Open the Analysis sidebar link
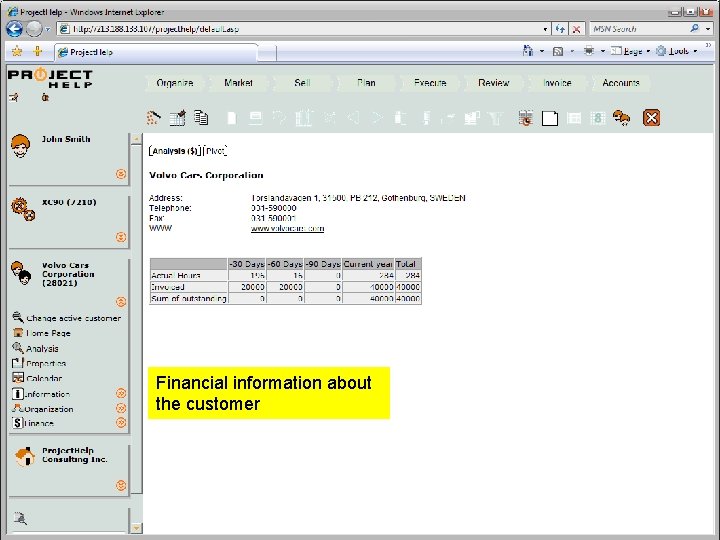The width and height of the screenshot is (720, 540). click(x=42, y=349)
